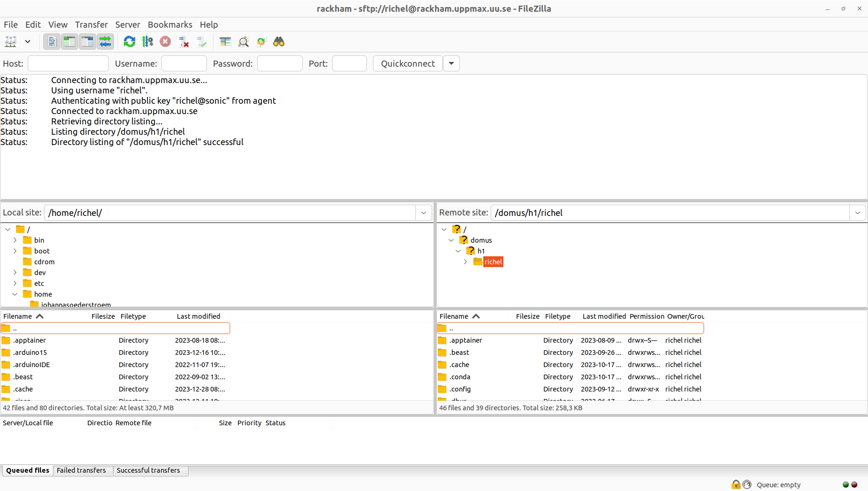
Task: Select cdrom in local tree
Action: point(44,262)
